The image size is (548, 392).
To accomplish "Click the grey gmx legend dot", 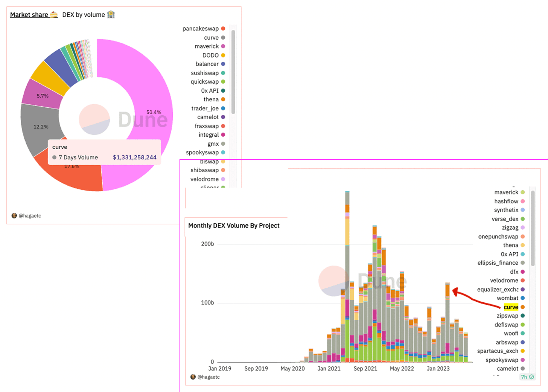I will pyautogui.click(x=223, y=144).
